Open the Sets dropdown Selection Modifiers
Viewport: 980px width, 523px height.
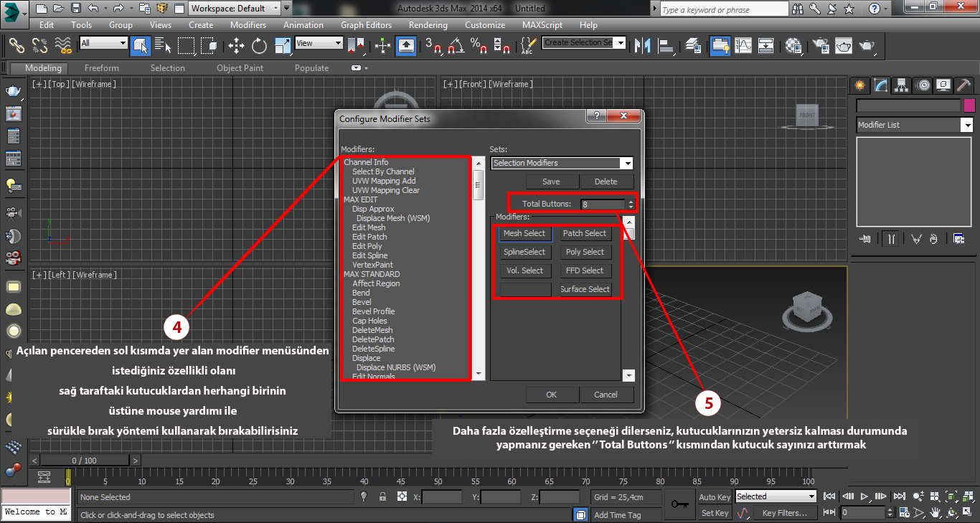click(x=562, y=164)
